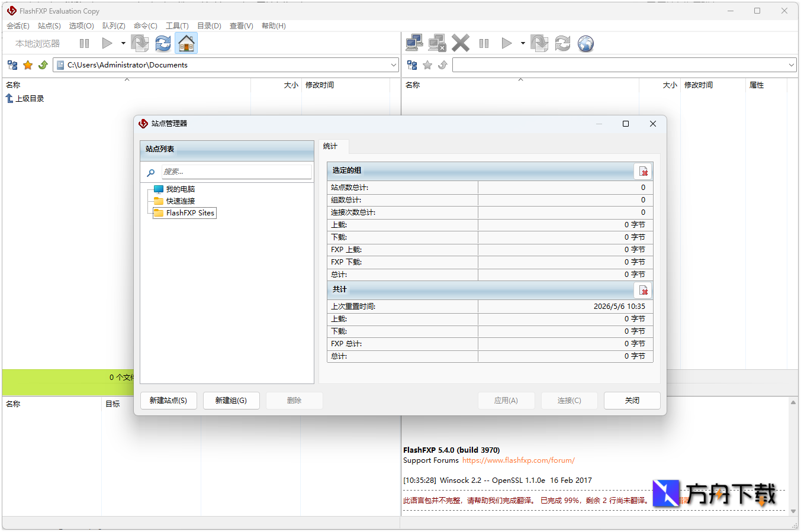Click the remote transfer queue icon
Viewport: 801px width, 532px height.
coord(539,43)
